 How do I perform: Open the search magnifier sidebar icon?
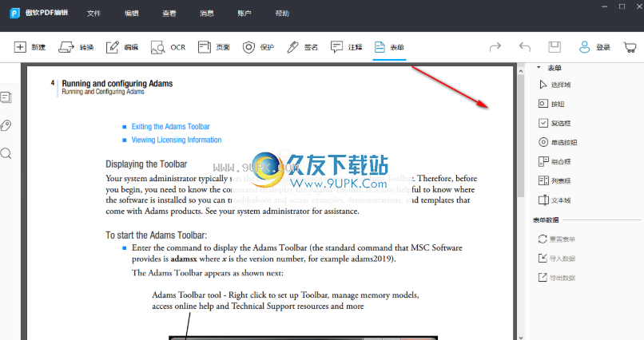[6, 153]
